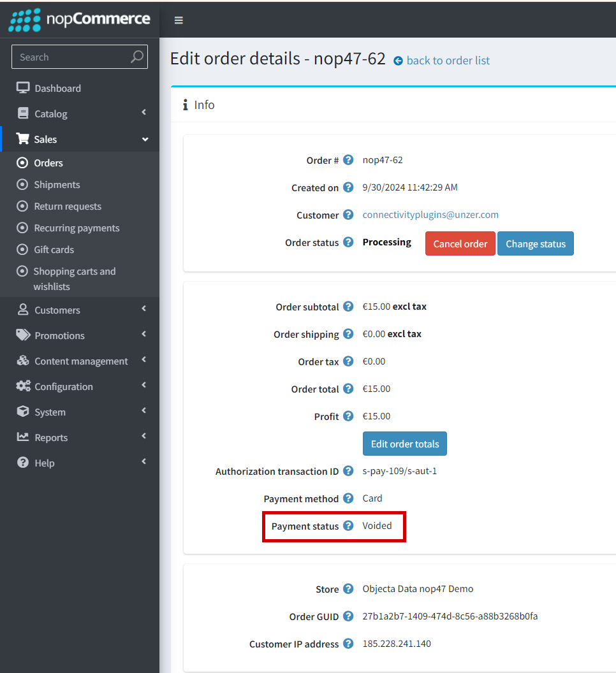
Task: Collapse the Sales menu chevron
Action: click(145, 140)
